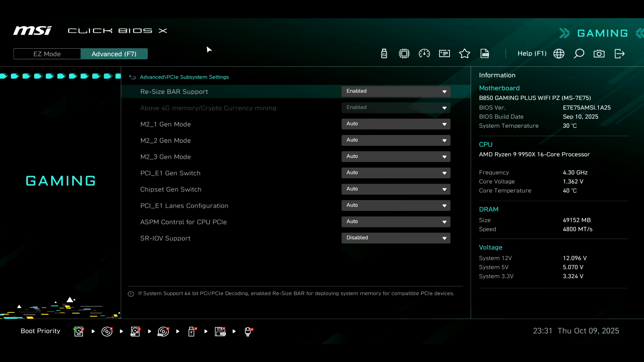Open ASPM Control for CPU PCIe dropdown
644x362 pixels.
coord(396,222)
